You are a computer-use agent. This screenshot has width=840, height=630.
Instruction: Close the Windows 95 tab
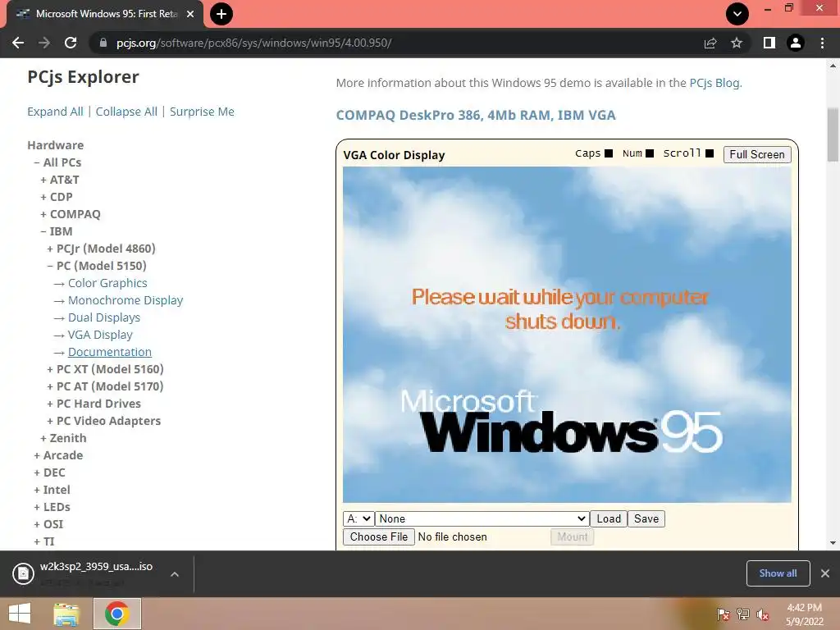(x=190, y=14)
